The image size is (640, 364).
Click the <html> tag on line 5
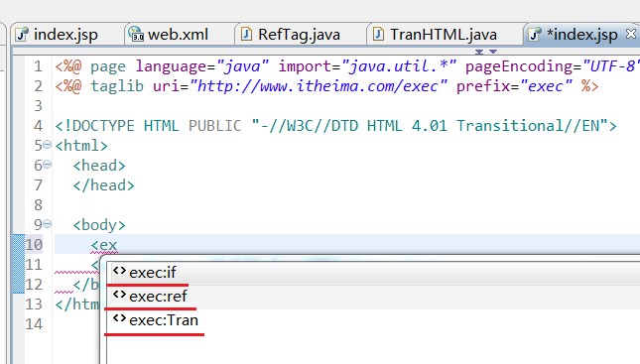coord(81,146)
